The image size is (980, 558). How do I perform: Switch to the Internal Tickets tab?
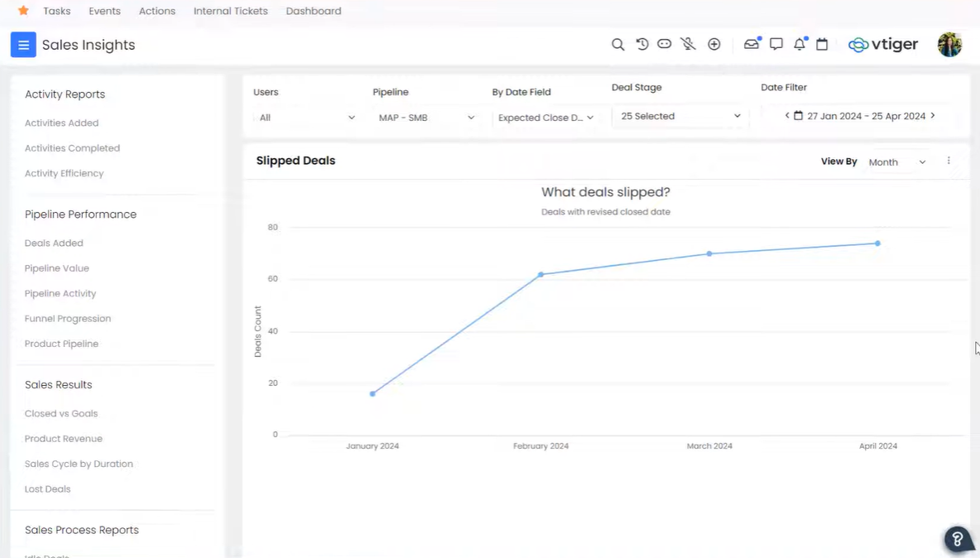pos(230,11)
